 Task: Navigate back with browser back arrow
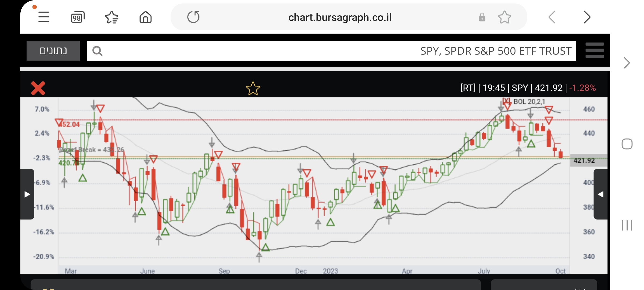(x=552, y=17)
